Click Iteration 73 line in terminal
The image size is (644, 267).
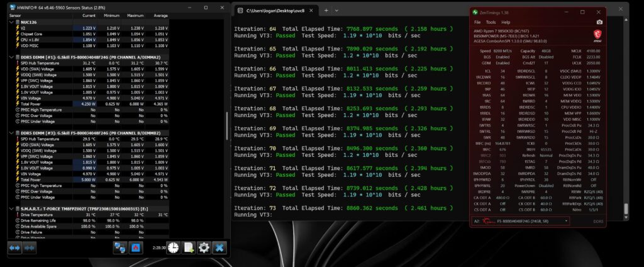tap(344, 208)
